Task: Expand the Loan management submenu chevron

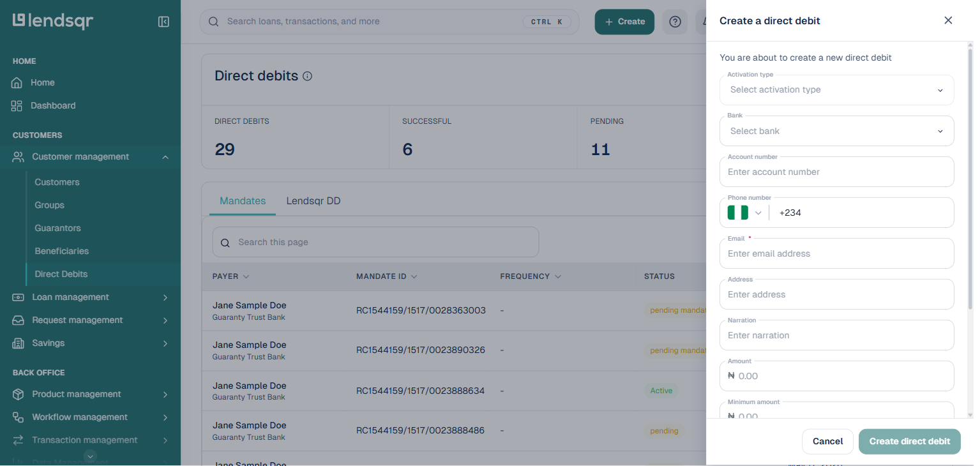Action: pos(165,297)
